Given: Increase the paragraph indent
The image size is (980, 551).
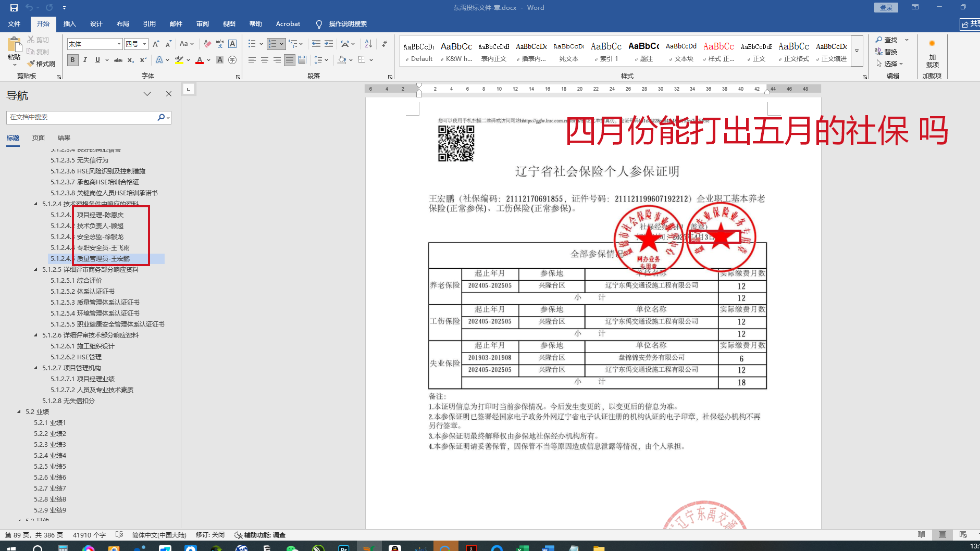Looking at the screenshot, I should coord(329,44).
